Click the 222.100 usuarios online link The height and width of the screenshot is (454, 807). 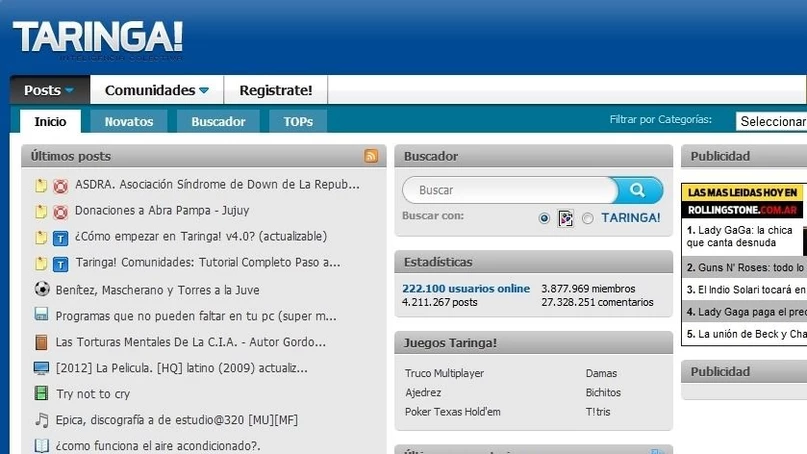click(x=466, y=289)
